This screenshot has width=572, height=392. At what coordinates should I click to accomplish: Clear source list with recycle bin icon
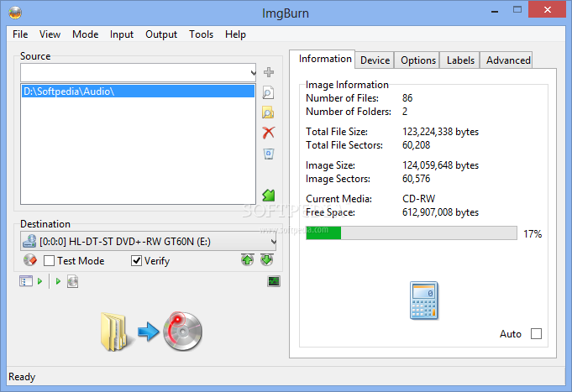tap(269, 154)
